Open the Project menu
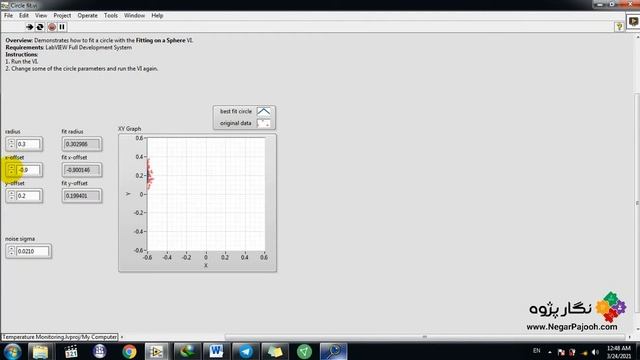 coord(62,16)
